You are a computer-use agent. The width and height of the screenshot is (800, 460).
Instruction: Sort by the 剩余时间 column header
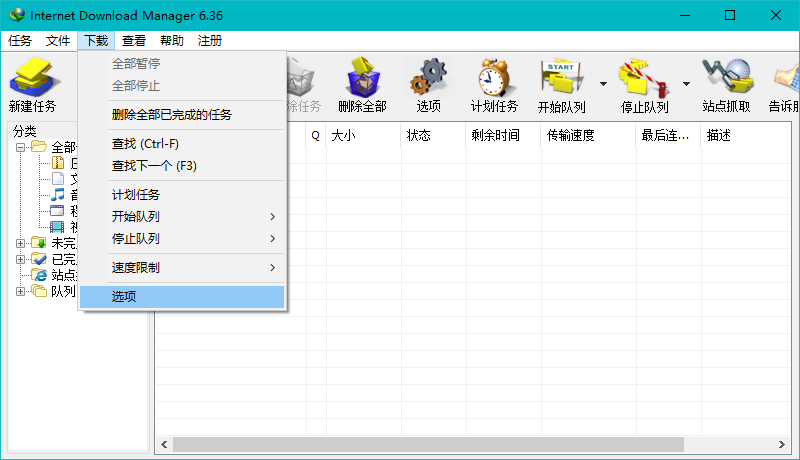coord(504,135)
